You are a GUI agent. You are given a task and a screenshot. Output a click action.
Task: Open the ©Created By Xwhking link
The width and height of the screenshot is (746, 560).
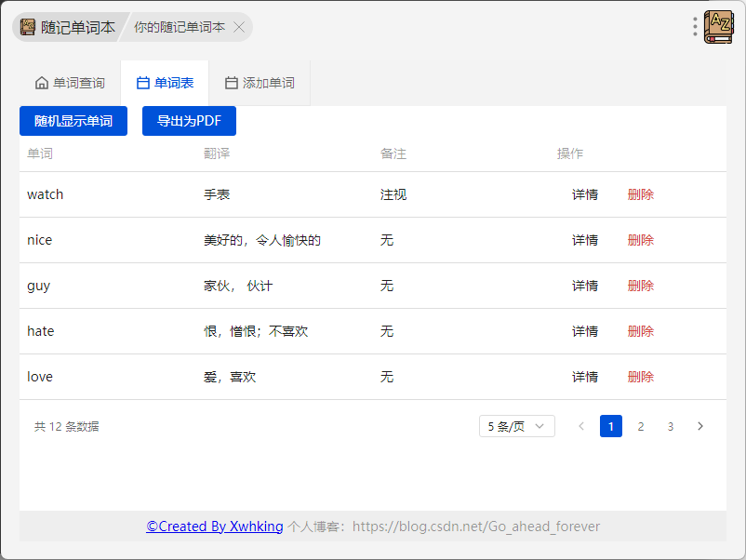click(215, 527)
